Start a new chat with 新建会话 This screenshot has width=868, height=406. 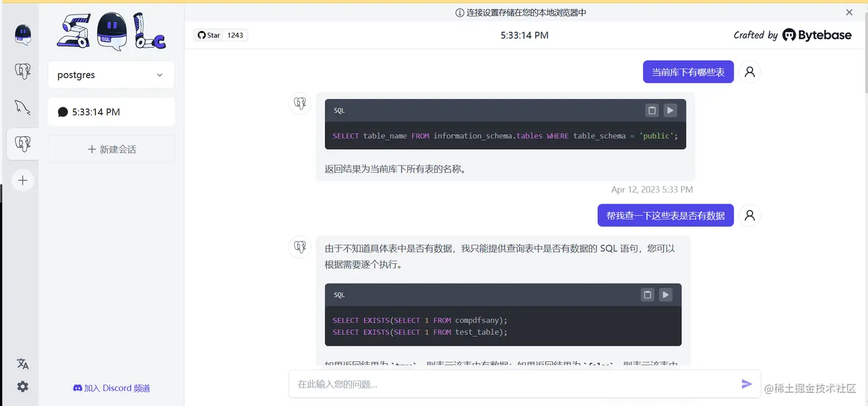[x=111, y=149]
